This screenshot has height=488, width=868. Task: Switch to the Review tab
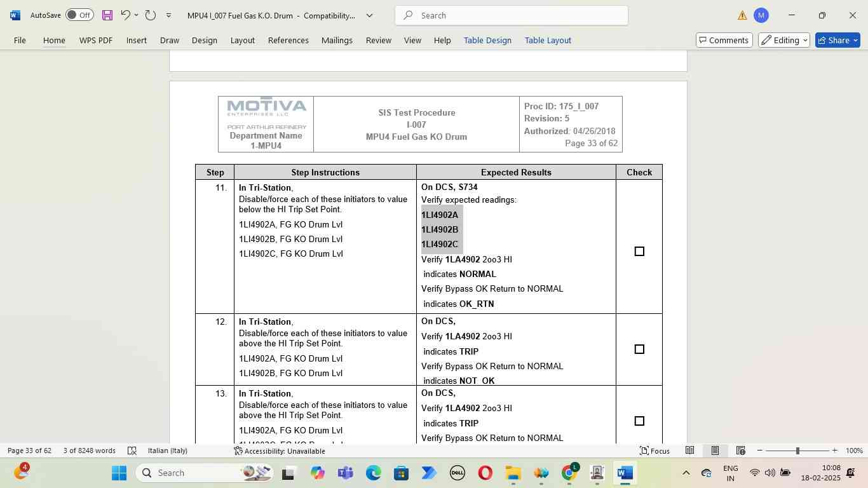(x=379, y=40)
